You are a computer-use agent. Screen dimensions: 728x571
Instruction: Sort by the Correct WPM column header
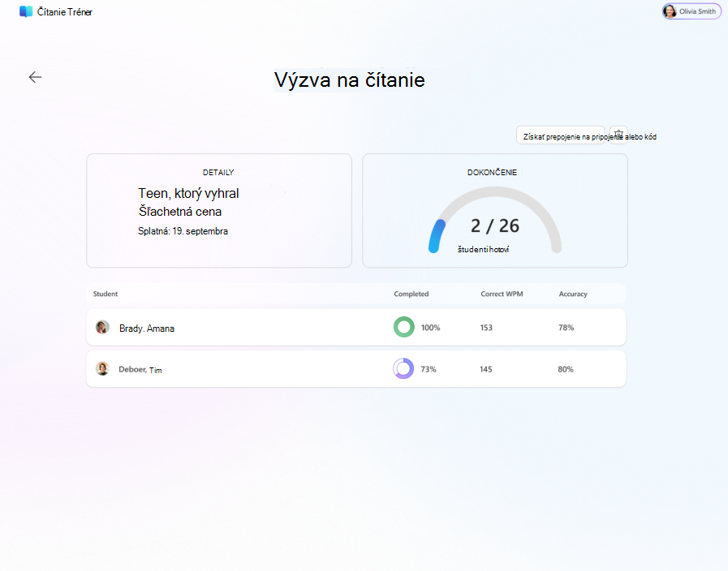[x=502, y=294]
